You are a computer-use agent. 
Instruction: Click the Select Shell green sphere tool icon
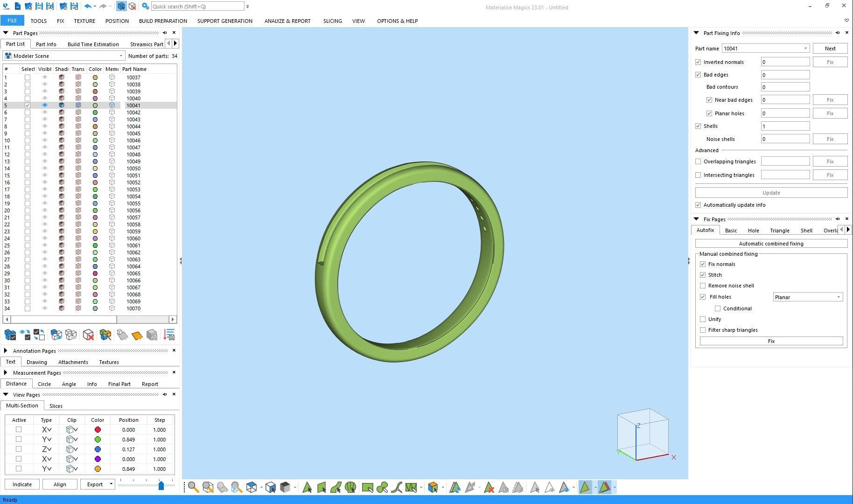coord(350,488)
